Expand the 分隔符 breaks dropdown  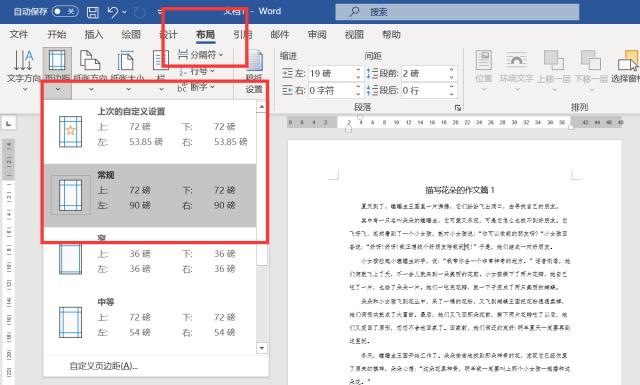click(x=201, y=54)
